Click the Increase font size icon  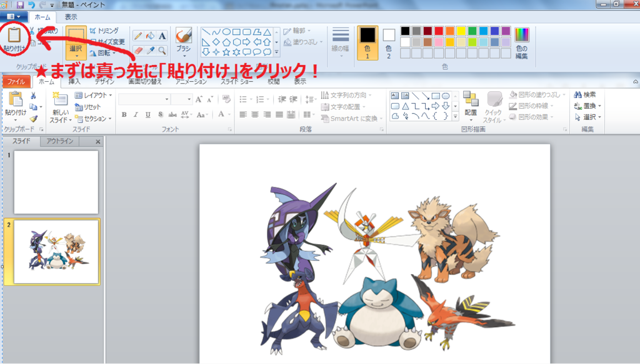[199, 99]
